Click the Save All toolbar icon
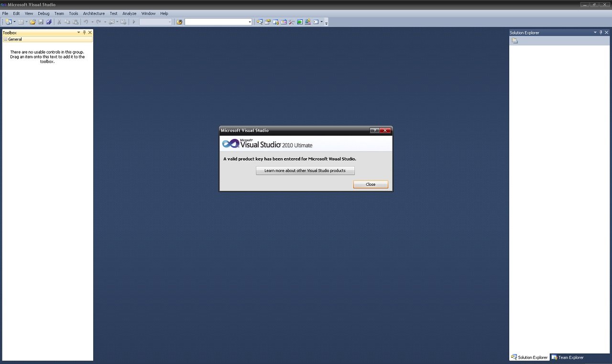The width and height of the screenshot is (612, 364). coord(49,22)
